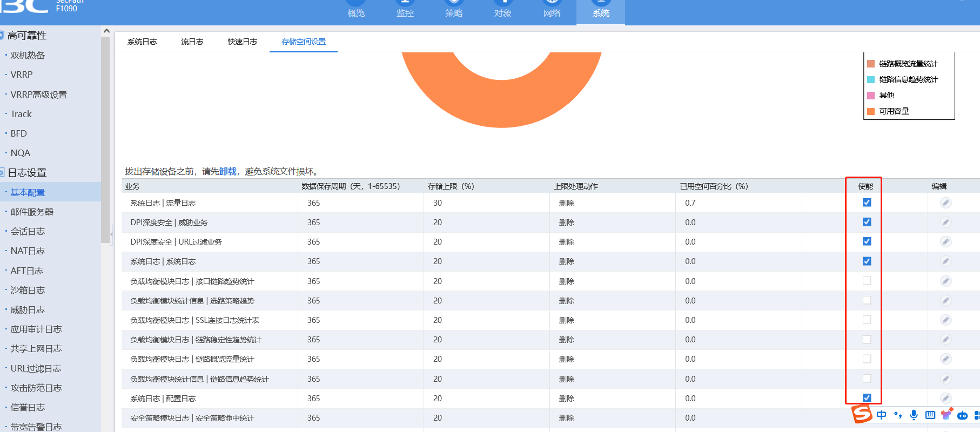Uncheck enable box for DPI深度安全 | URL过滤业务
This screenshot has width=980, height=432.
click(x=867, y=241)
